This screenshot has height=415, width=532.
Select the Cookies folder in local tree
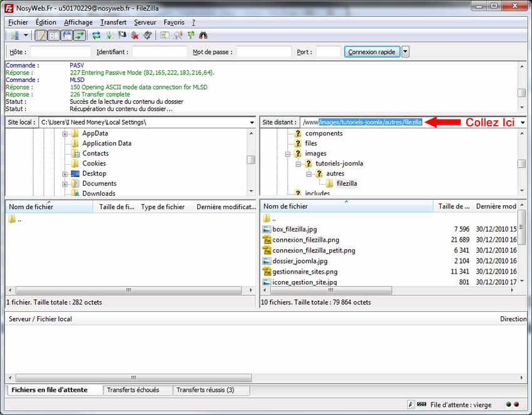(x=94, y=163)
